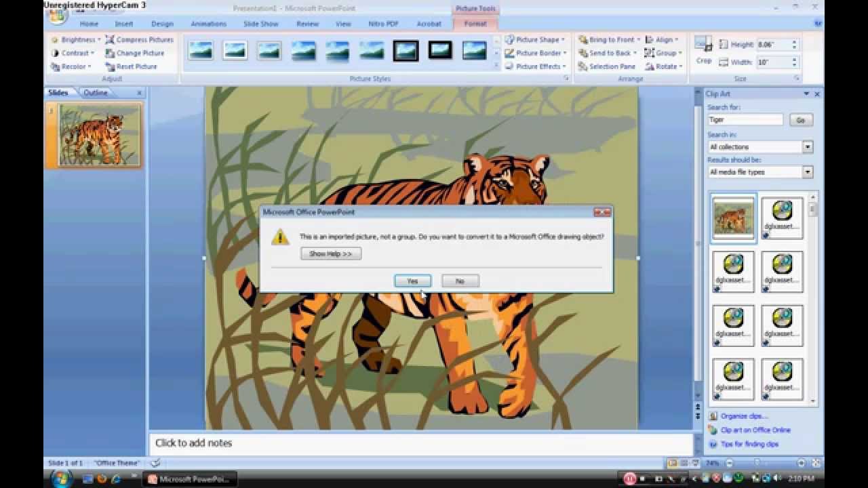Select the highlighted double-frame black picture style

click(406, 50)
